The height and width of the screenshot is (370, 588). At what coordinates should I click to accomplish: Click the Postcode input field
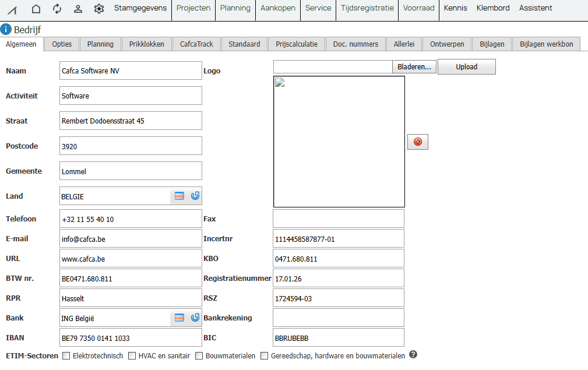coord(131,146)
